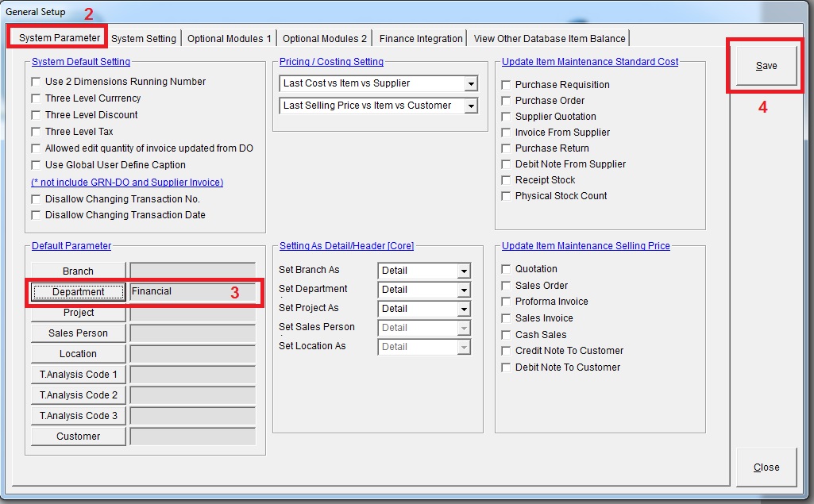Enable Purchase Order standard cost update
814x504 pixels.
(506, 101)
